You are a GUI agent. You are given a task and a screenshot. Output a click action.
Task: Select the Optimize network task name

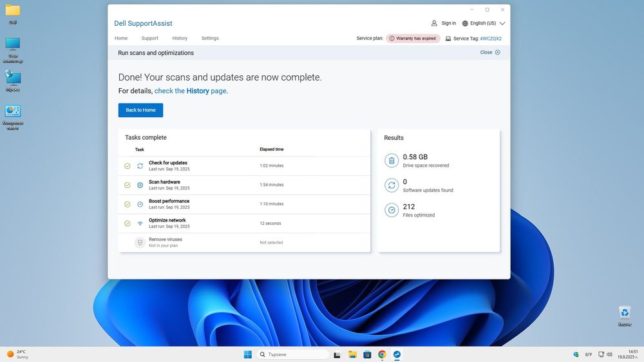click(x=167, y=220)
